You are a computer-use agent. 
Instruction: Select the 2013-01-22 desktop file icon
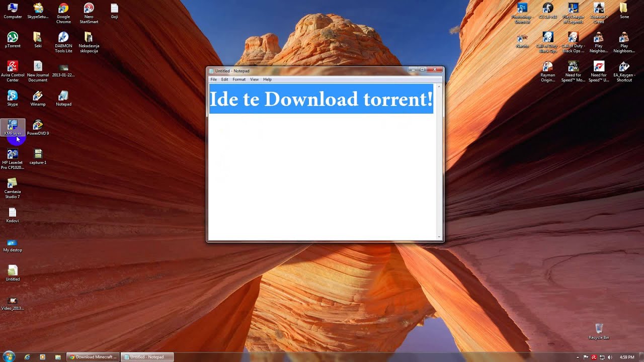click(x=63, y=69)
